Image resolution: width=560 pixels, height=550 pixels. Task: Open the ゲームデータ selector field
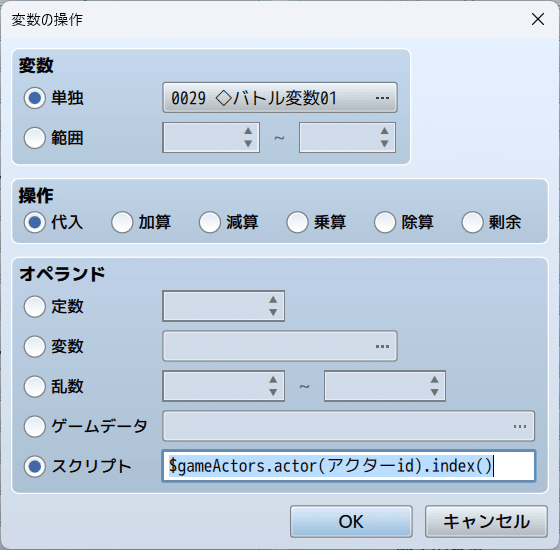pyautogui.click(x=349, y=426)
